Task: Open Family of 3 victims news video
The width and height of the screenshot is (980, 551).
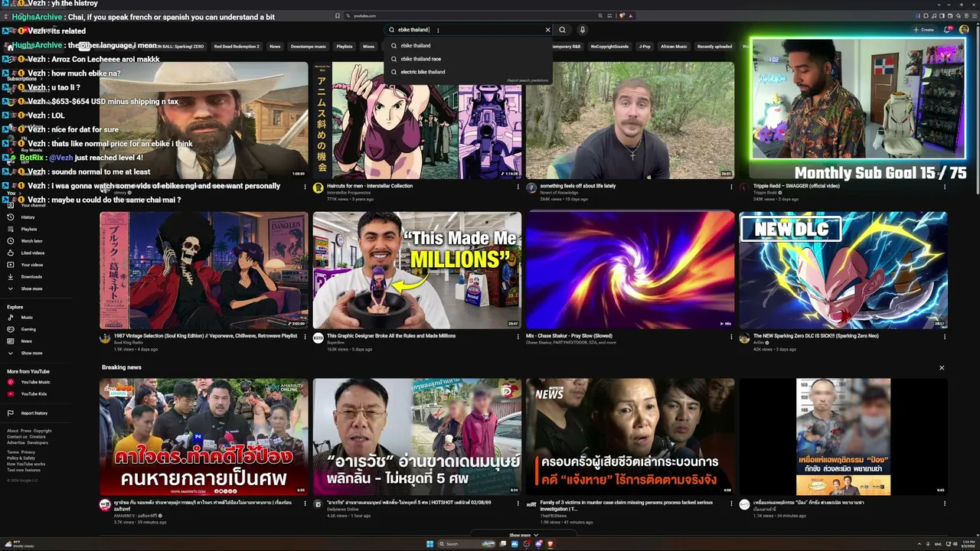Action: click(630, 437)
